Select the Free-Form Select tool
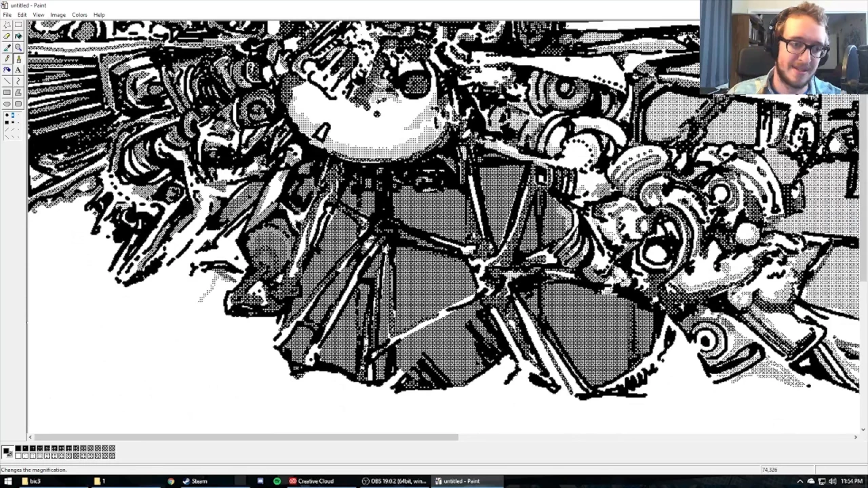The height and width of the screenshot is (488, 868). point(7,25)
